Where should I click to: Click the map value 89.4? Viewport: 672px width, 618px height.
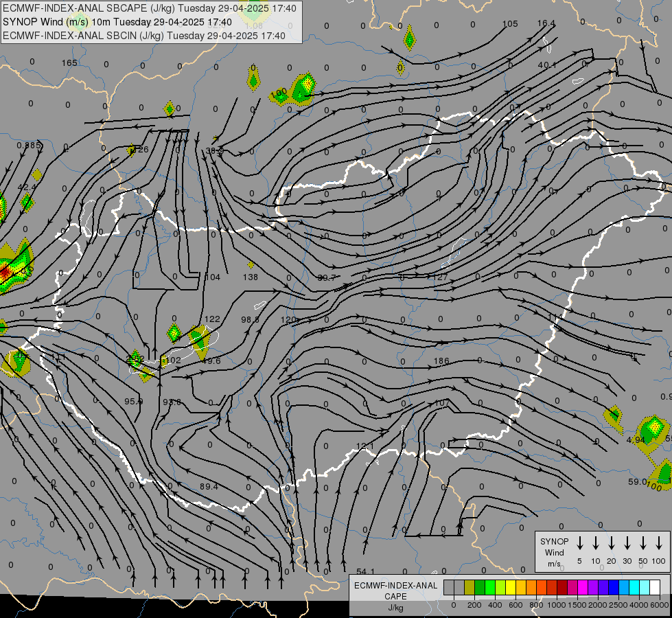pyautogui.click(x=209, y=487)
